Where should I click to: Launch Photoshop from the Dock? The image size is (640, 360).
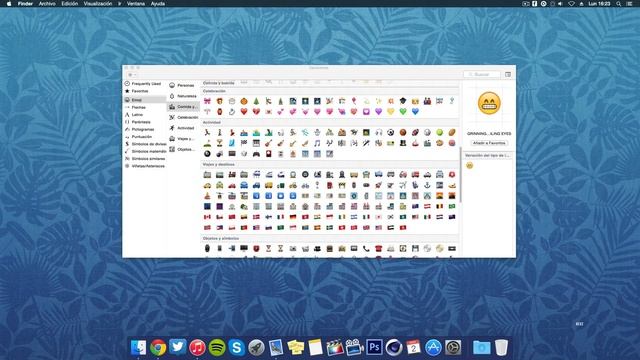[x=374, y=348]
